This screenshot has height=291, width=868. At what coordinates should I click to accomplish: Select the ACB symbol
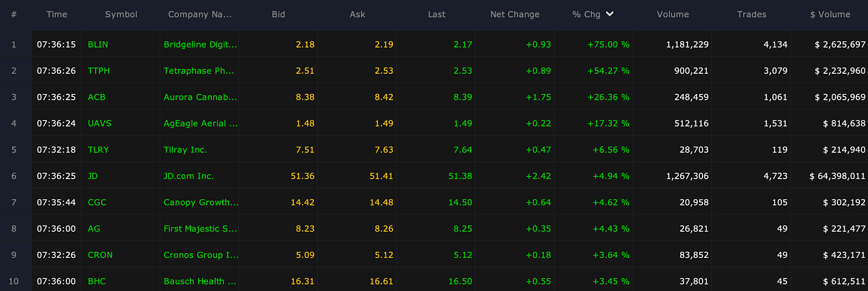coord(97,97)
